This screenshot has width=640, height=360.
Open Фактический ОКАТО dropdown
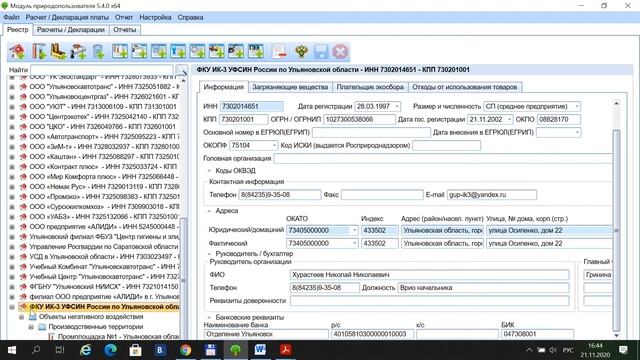354,244
